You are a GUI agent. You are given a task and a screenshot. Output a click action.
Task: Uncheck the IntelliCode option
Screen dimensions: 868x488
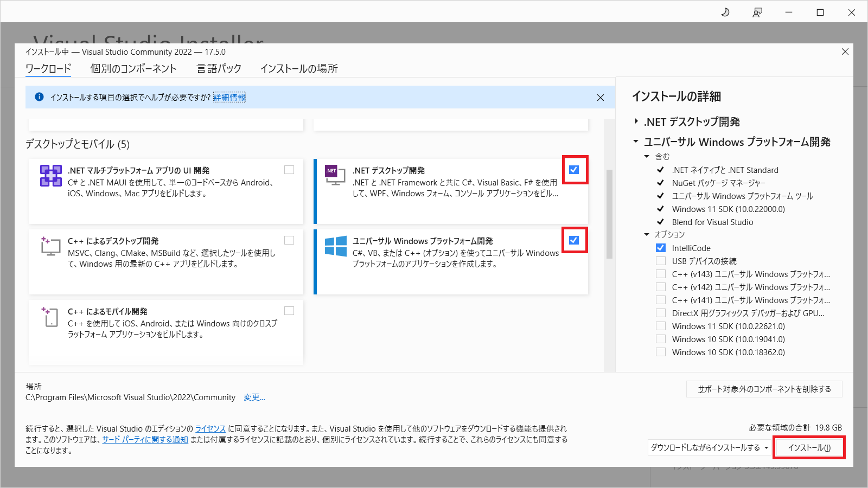(661, 248)
